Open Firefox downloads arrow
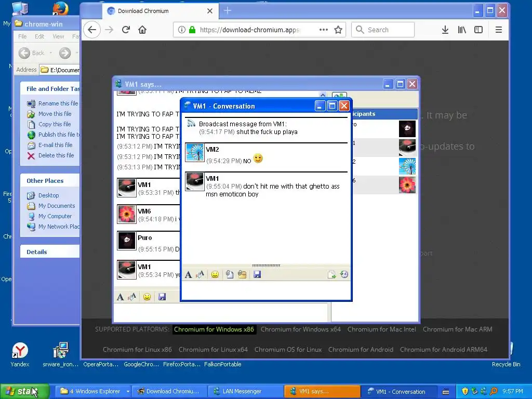The image size is (532, 399). click(445, 30)
